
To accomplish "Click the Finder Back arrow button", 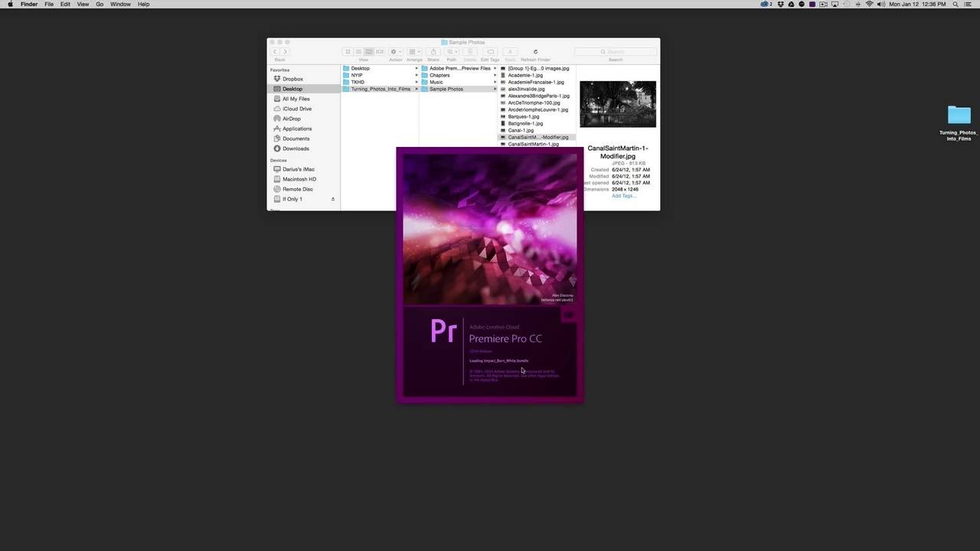I will pos(275,52).
